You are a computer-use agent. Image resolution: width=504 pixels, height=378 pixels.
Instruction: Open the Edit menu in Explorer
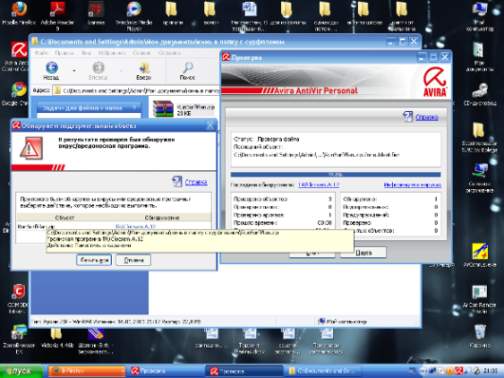click(64, 53)
